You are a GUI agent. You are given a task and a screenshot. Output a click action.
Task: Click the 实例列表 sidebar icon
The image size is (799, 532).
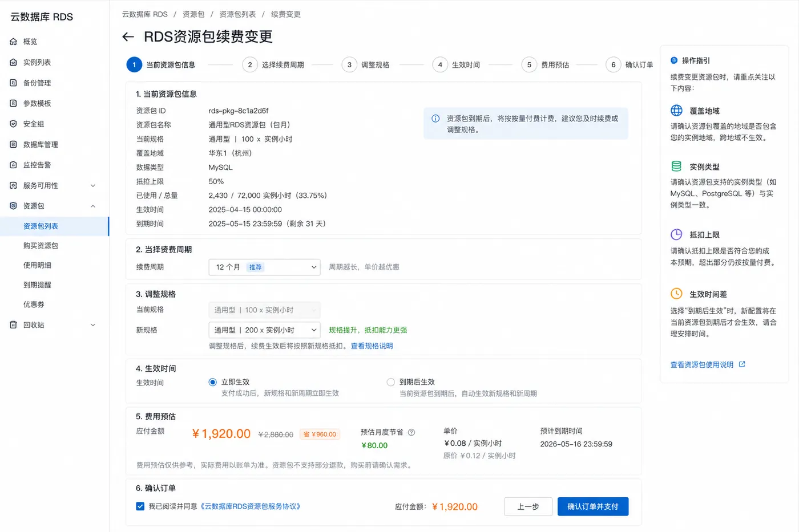pyautogui.click(x=13, y=62)
